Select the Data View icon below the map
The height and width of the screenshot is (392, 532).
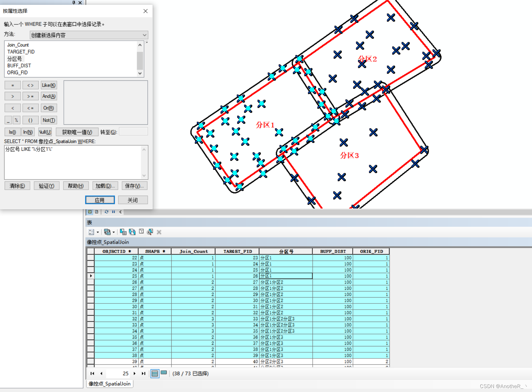point(90,212)
